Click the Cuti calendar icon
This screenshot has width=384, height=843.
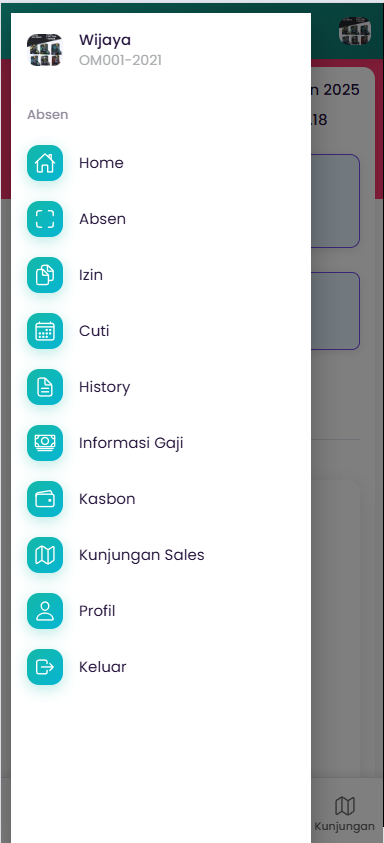pyautogui.click(x=45, y=331)
